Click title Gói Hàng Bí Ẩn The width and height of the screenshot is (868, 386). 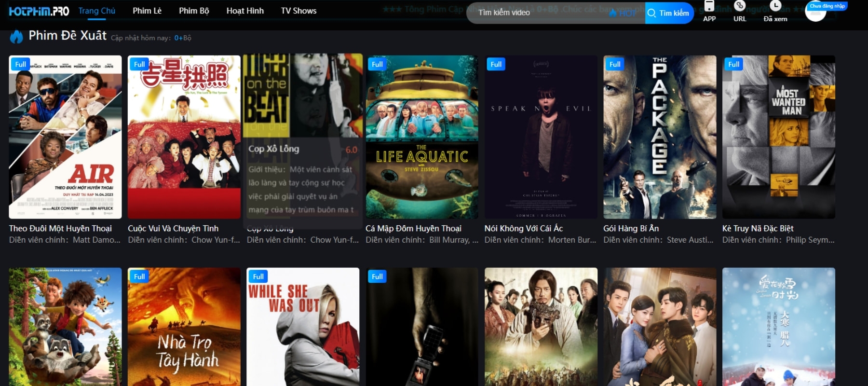pos(631,228)
